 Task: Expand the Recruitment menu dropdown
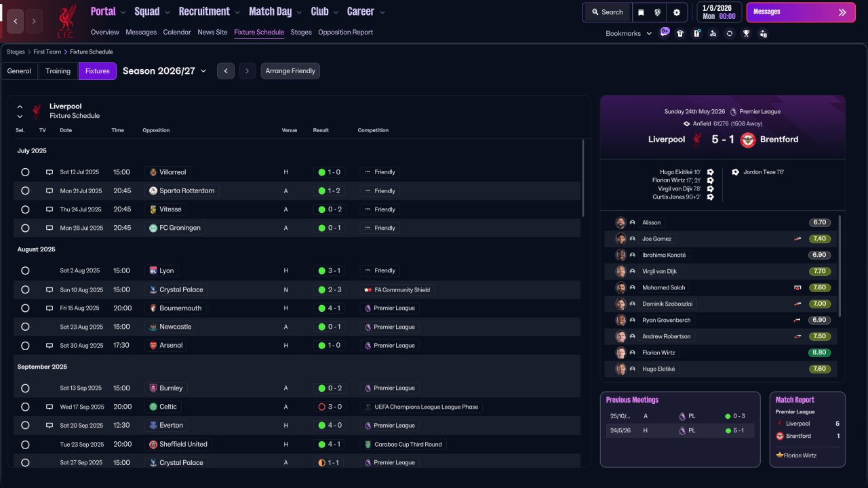[237, 12]
